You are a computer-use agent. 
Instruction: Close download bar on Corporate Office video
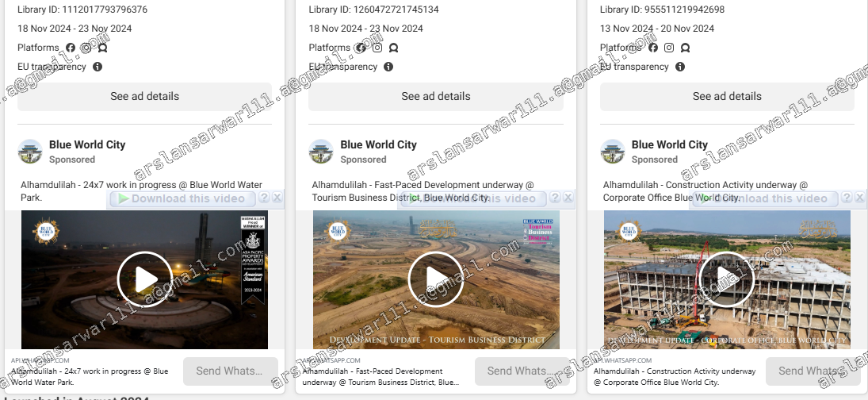click(860, 198)
